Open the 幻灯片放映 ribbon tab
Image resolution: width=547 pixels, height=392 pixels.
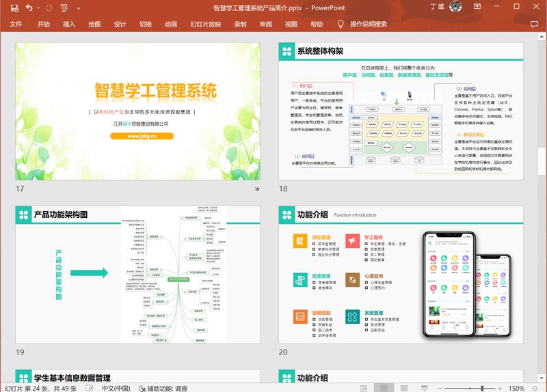coord(206,24)
